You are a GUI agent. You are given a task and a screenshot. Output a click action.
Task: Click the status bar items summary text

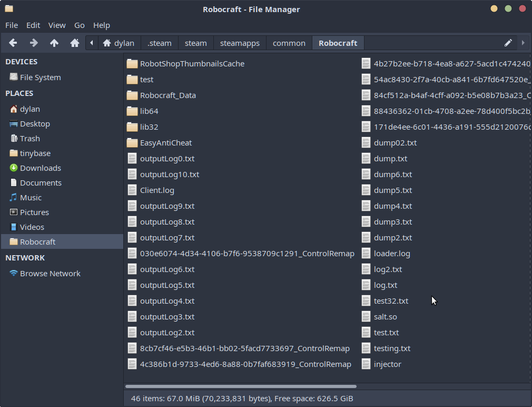pos(242,399)
